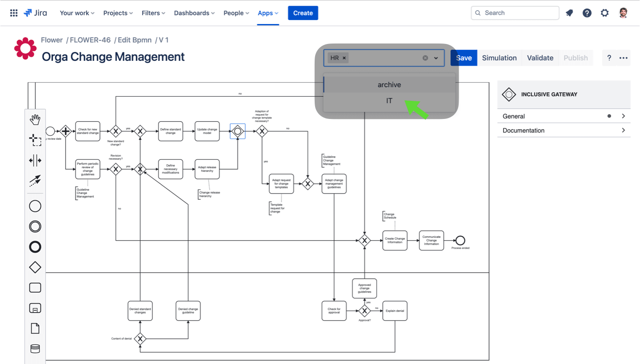Click the Validate button
This screenshot has width=640, height=364.
tap(540, 58)
